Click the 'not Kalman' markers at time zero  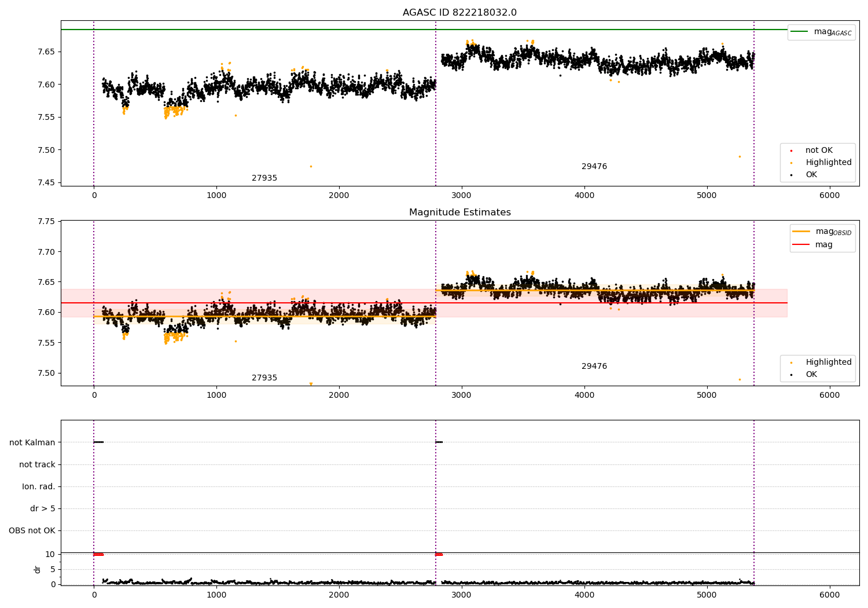[x=98, y=442]
